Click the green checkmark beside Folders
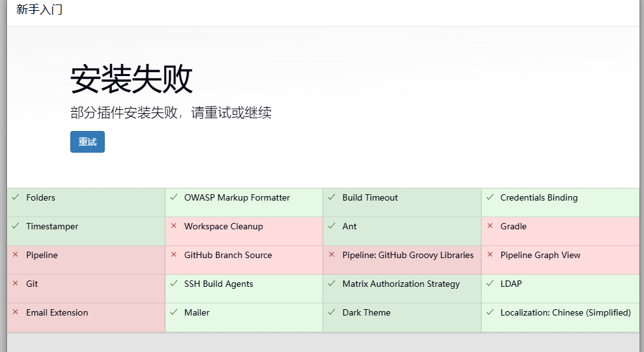The width and height of the screenshot is (644, 352). [15, 197]
